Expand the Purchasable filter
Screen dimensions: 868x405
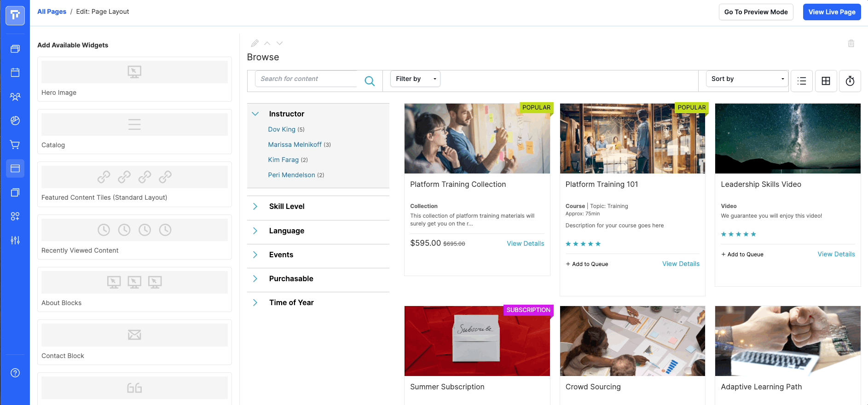point(255,278)
